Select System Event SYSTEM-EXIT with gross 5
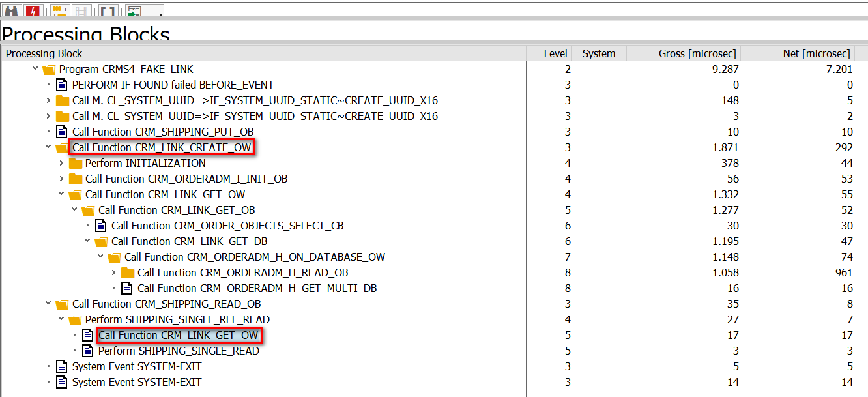868x397 pixels. [x=137, y=366]
